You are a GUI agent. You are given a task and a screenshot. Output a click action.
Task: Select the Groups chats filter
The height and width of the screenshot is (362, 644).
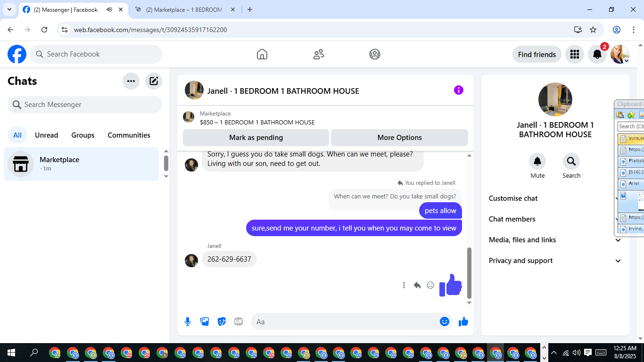click(x=83, y=135)
